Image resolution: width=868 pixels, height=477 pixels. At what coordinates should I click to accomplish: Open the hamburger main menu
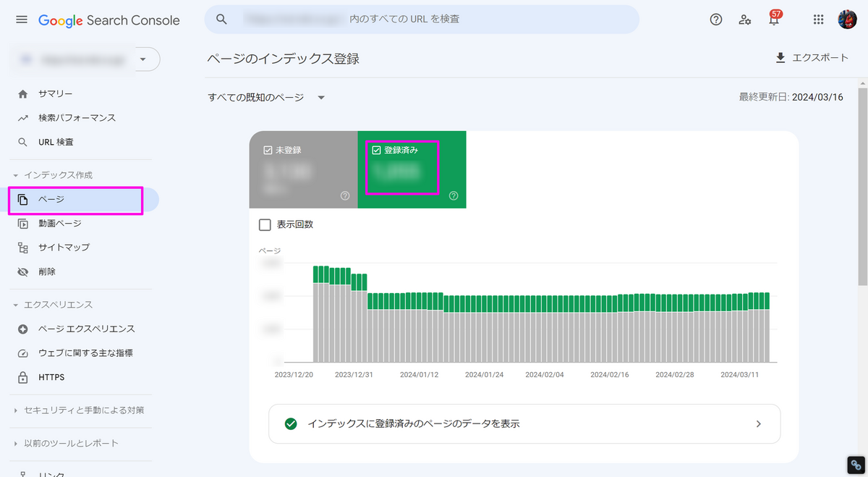[x=22, y=20]
